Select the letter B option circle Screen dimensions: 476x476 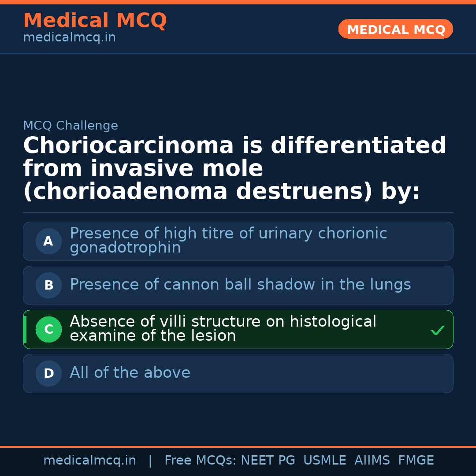tap(48, 286)
